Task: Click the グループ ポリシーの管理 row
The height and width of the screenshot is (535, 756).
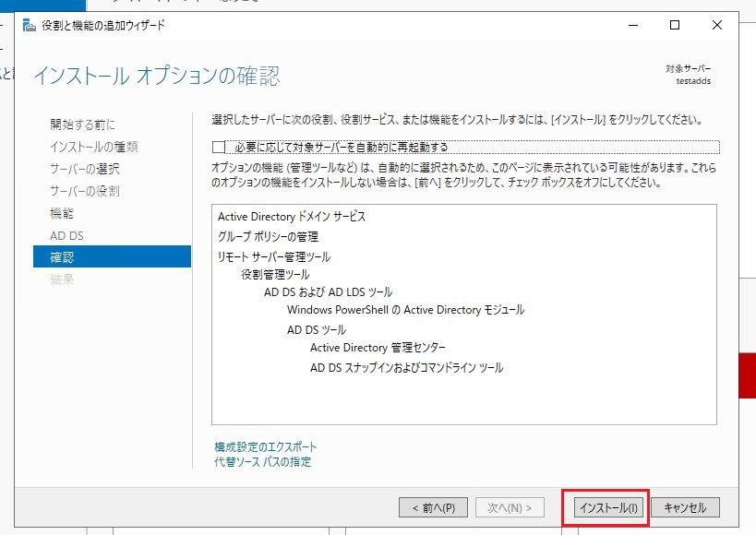Action: click(x=268, y=236)
